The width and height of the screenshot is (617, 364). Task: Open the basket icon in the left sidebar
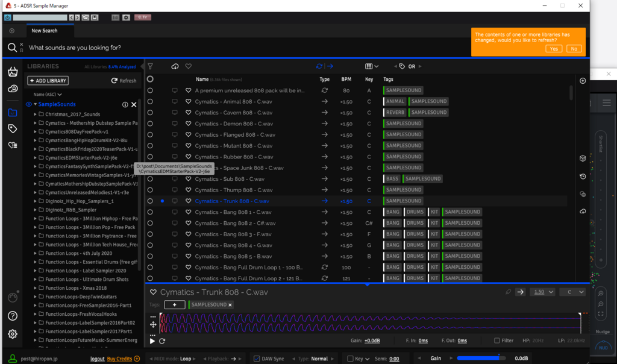pyautogui.click(x=13, y=72)
